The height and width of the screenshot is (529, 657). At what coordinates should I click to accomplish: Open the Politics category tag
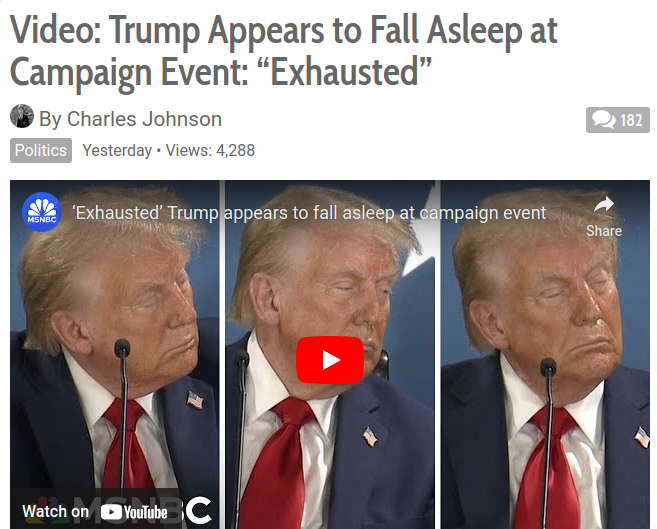pyautogui.click(x=41, y=150)
